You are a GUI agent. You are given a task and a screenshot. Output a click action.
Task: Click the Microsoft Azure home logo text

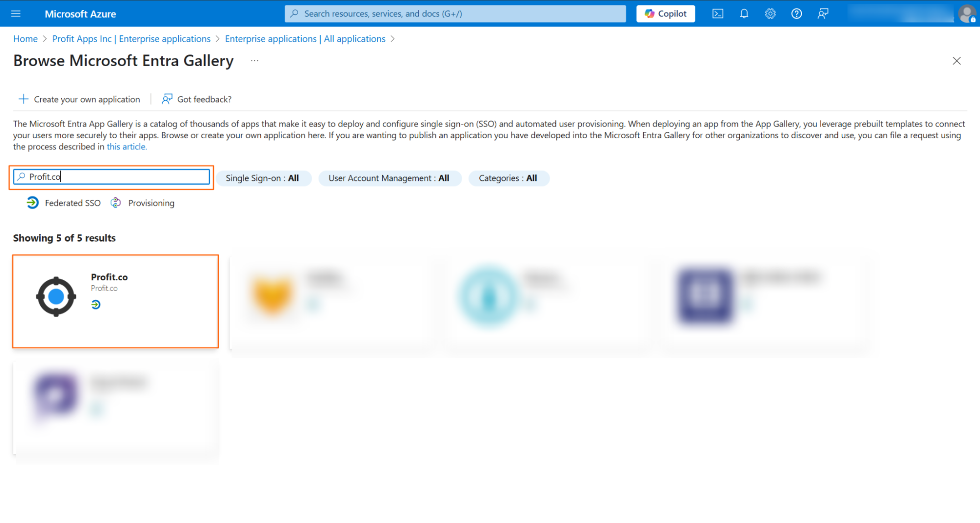point(80,14)
